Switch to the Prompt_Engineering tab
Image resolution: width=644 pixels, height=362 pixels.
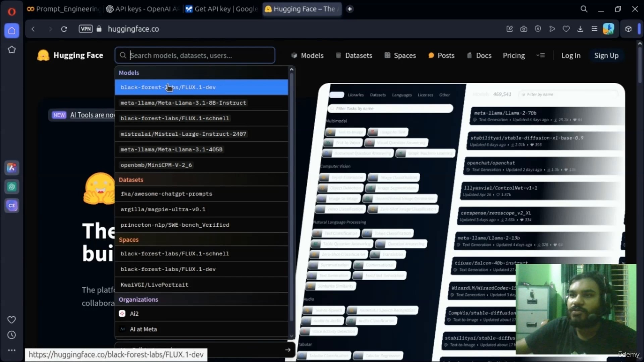64,9
